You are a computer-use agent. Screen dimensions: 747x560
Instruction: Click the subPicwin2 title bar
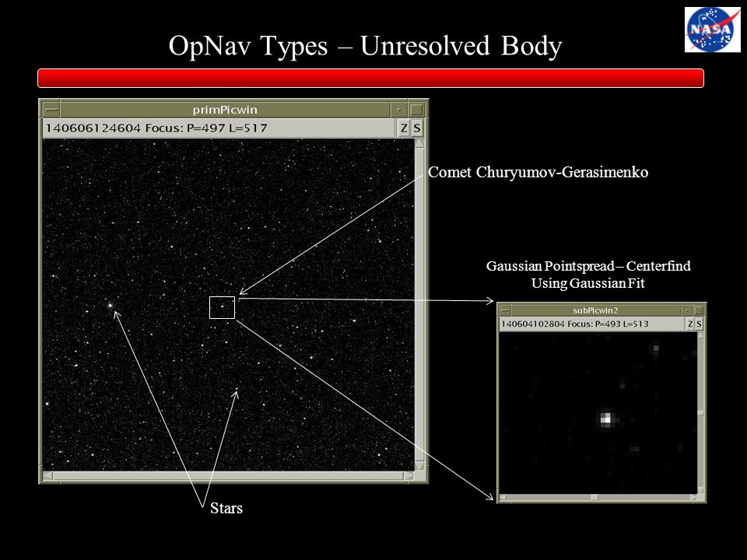595,310
